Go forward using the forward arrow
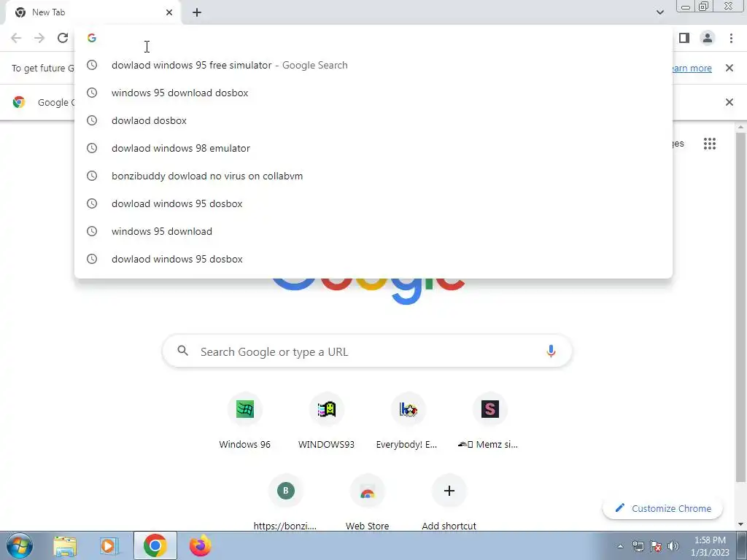The width and height of the screenshot is (747, 560). click(39, 38)
